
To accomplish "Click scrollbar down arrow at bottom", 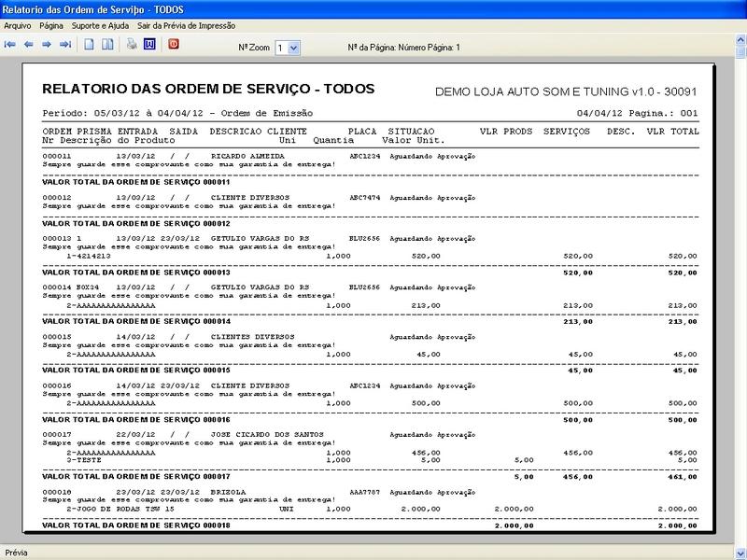I will coord(740,553).
